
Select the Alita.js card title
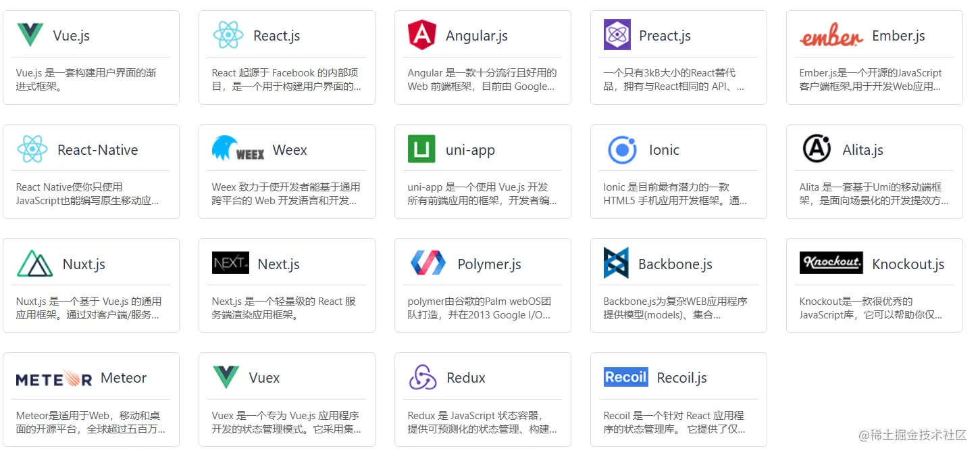(x=863, y=150)
